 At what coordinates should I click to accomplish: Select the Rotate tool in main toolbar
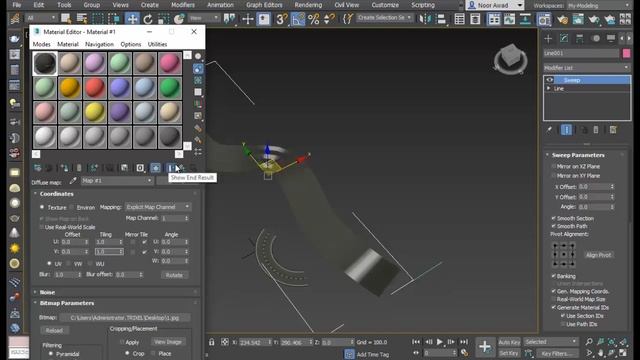[148, 19]
